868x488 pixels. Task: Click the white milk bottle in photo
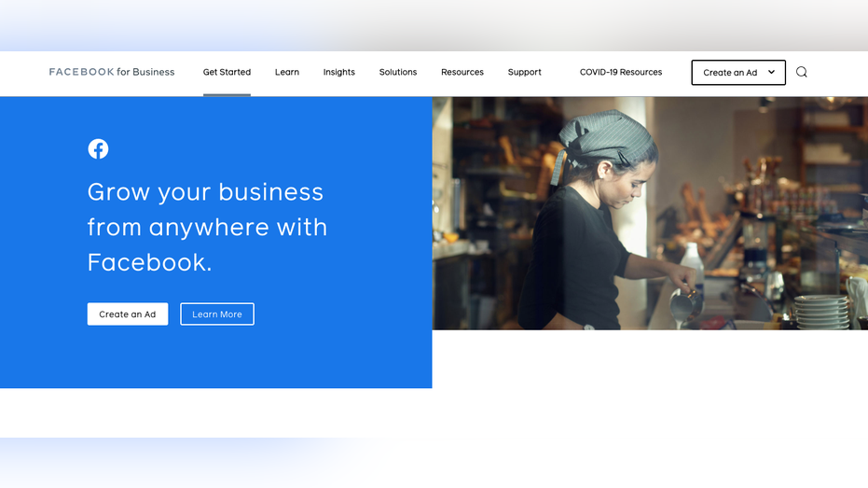pos(692,263)
